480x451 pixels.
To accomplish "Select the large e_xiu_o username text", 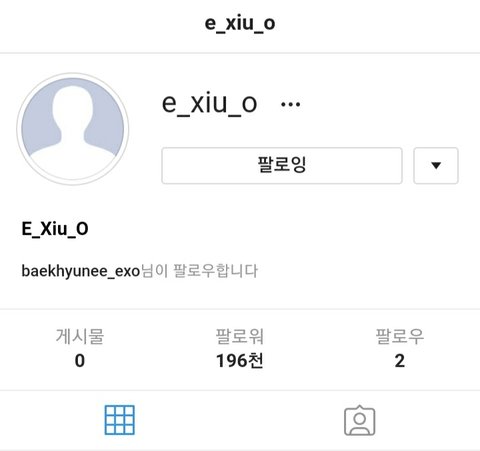I will [x=209, y=103].
